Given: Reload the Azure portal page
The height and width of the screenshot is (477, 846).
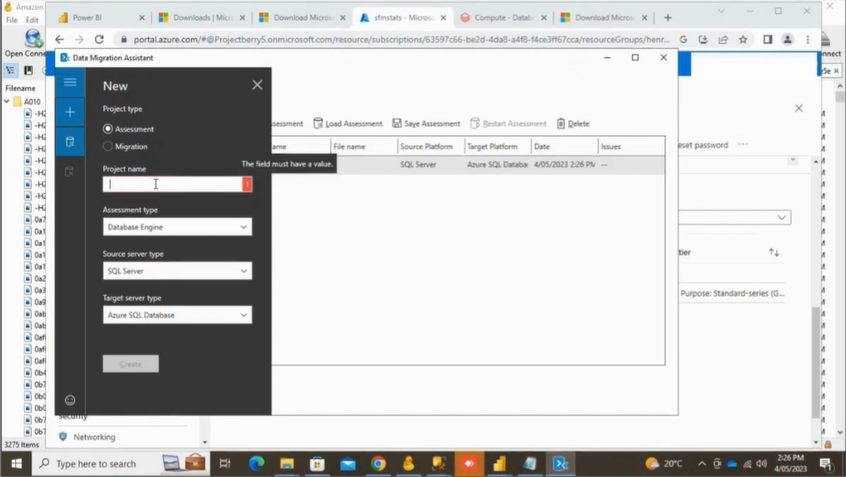Looking at the screenshot, I should [99, 39].
